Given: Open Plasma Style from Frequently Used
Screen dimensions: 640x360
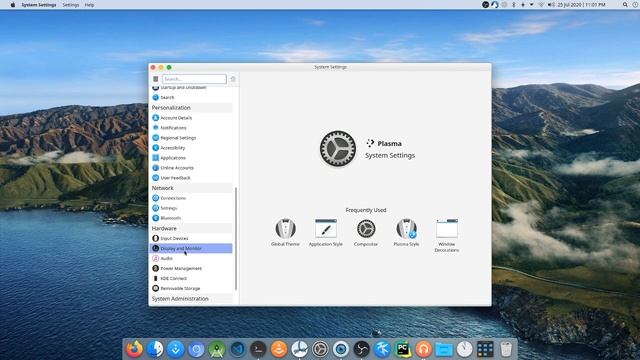Looking at the screenshot, I should 406,232.
